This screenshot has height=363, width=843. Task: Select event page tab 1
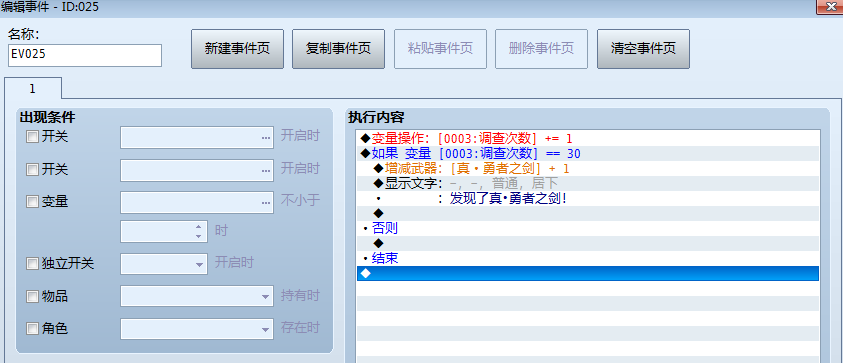(x=33, y=89)
